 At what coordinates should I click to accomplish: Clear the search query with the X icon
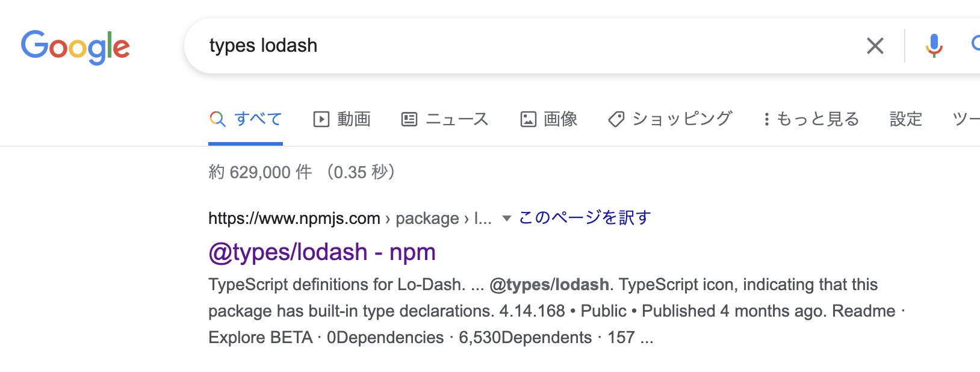tap(875, 46)
